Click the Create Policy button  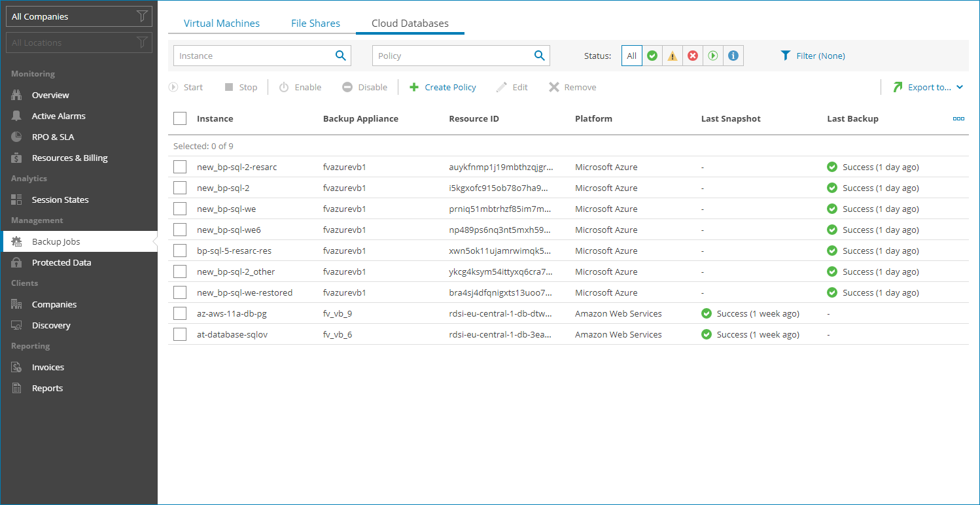click(x=443, y=87)
